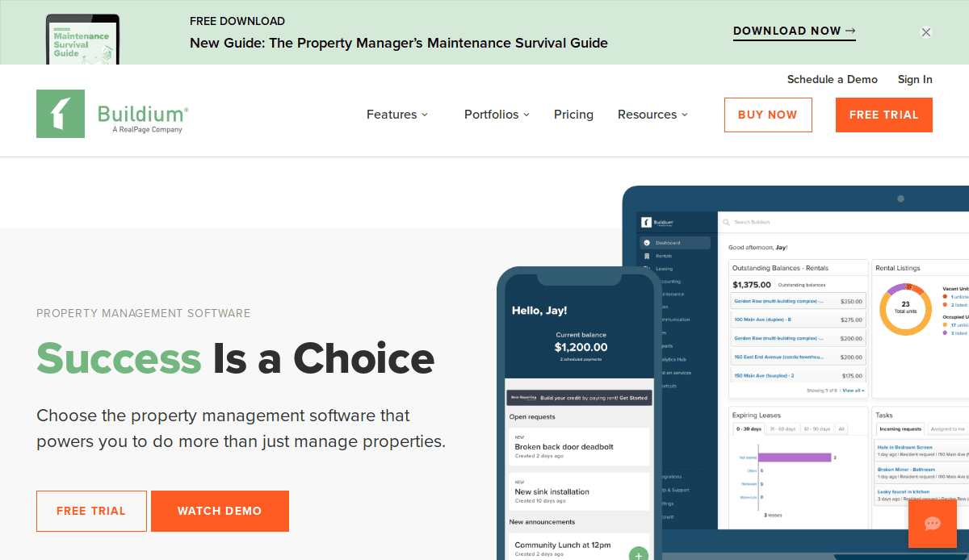Close the free download banner
This screenshot has width=969, height=560.
point(926,32)
